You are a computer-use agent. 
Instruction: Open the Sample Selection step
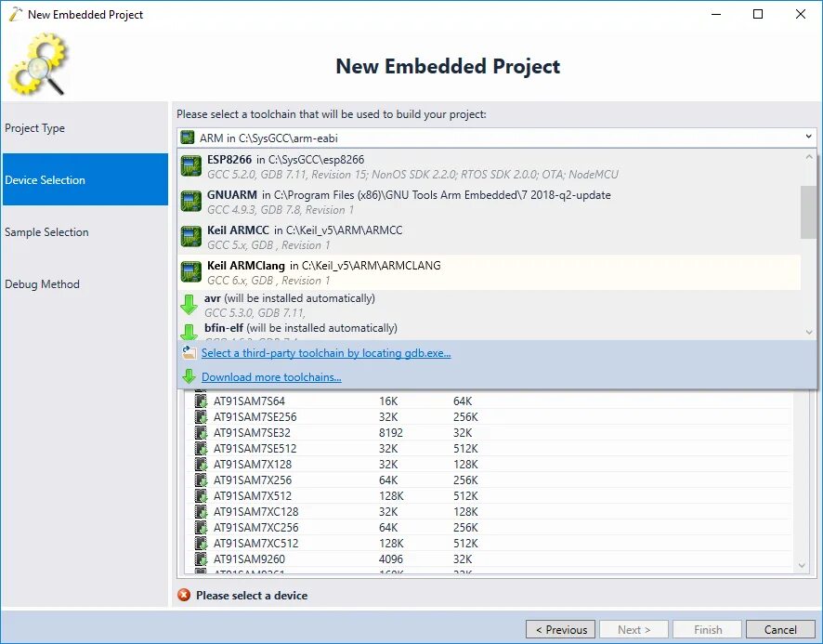click(x=85, y=231)
